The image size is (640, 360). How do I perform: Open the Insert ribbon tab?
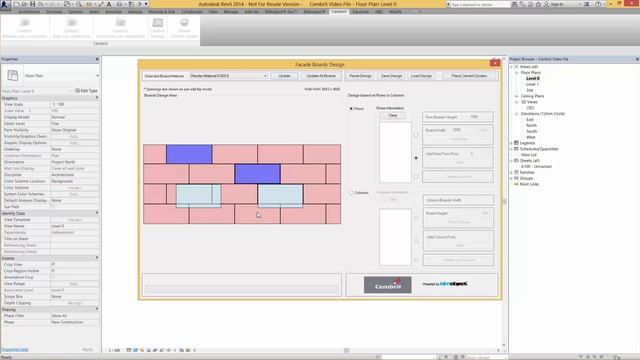94,12
